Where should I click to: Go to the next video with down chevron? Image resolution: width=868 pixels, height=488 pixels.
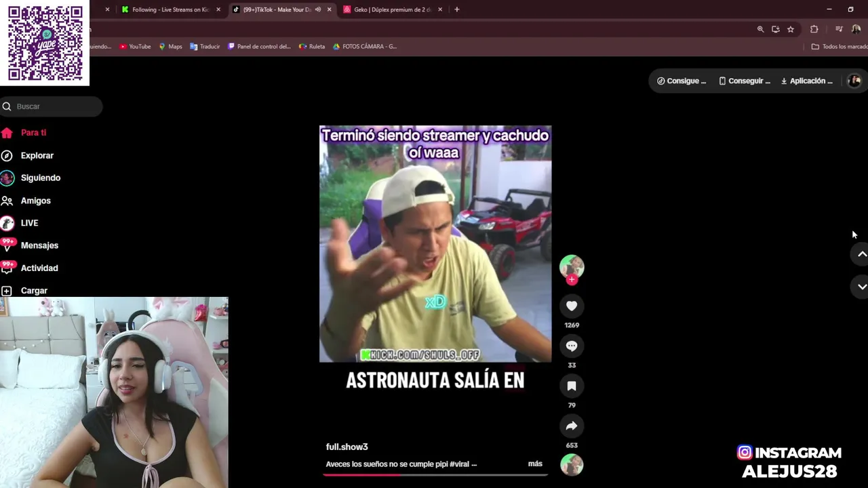[x=862, y=287]
